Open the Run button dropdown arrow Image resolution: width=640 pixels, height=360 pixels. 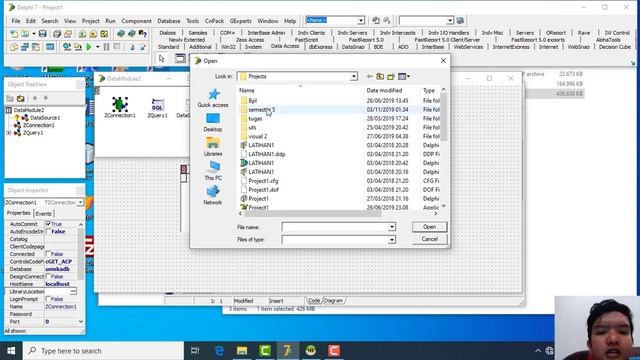[98, 47]
